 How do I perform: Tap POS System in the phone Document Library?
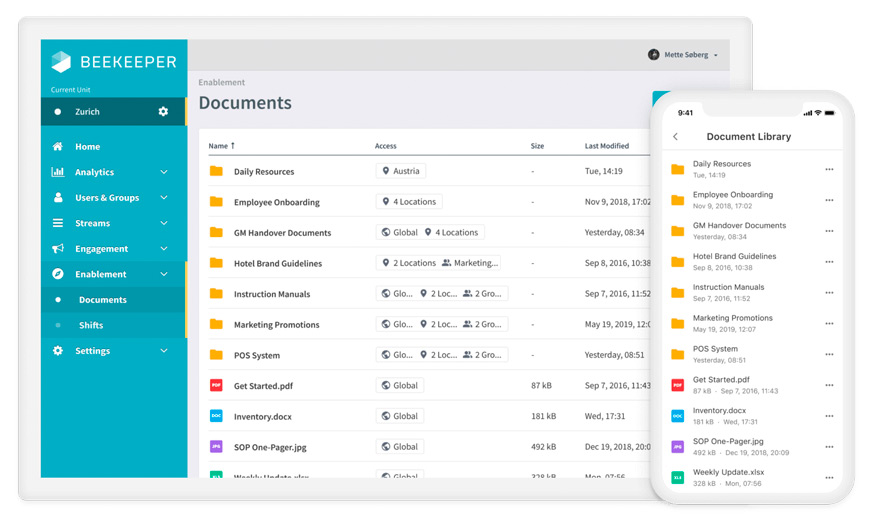[715, 349]
